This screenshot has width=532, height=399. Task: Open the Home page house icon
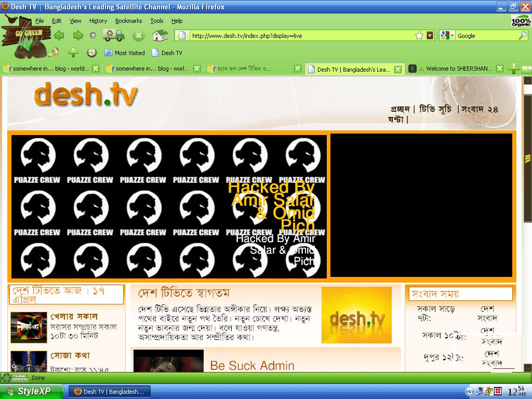tap(160, 35)
